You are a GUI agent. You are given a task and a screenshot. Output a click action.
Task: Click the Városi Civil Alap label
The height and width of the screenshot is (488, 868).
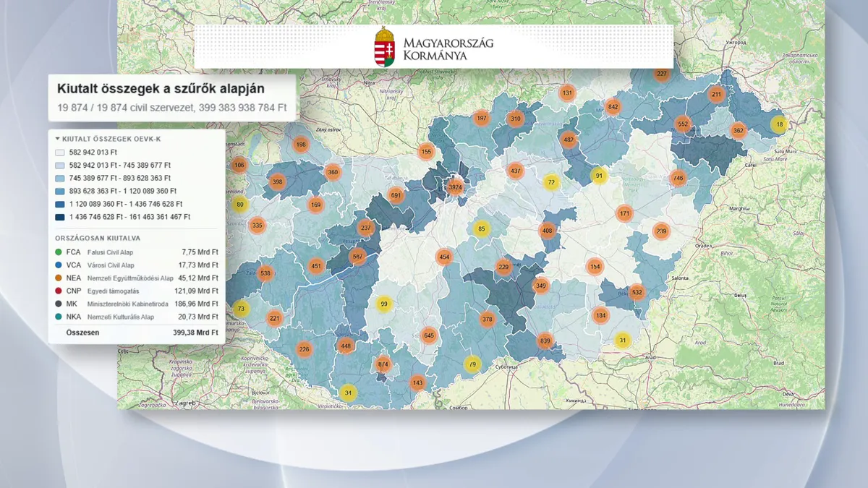tap(112, 265)
